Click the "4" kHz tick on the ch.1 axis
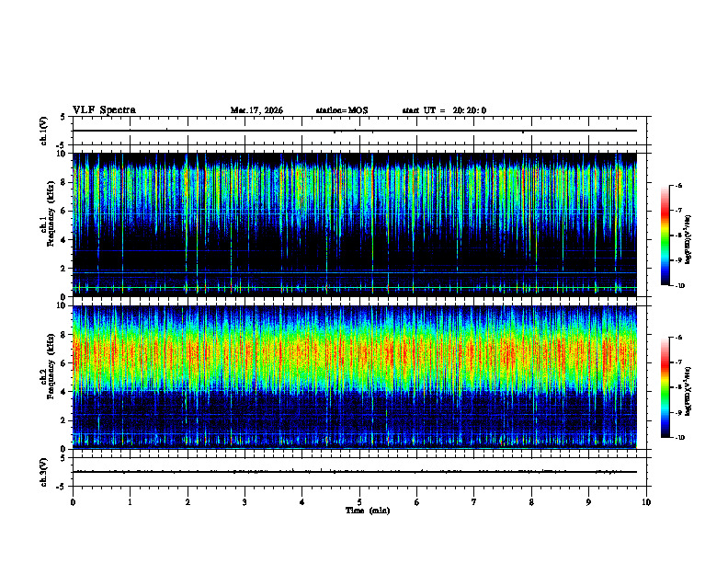Screen dimensions: 728x563 coord(64,240)
